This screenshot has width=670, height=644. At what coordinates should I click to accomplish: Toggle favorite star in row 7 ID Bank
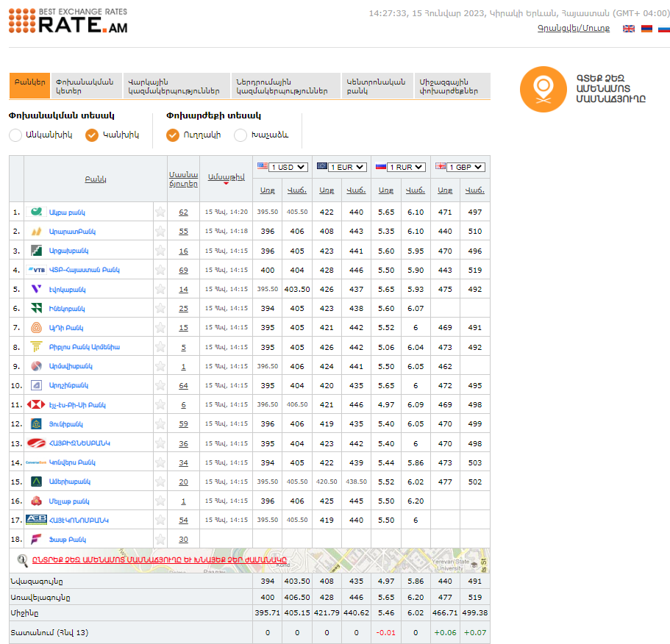coord(160,328)
